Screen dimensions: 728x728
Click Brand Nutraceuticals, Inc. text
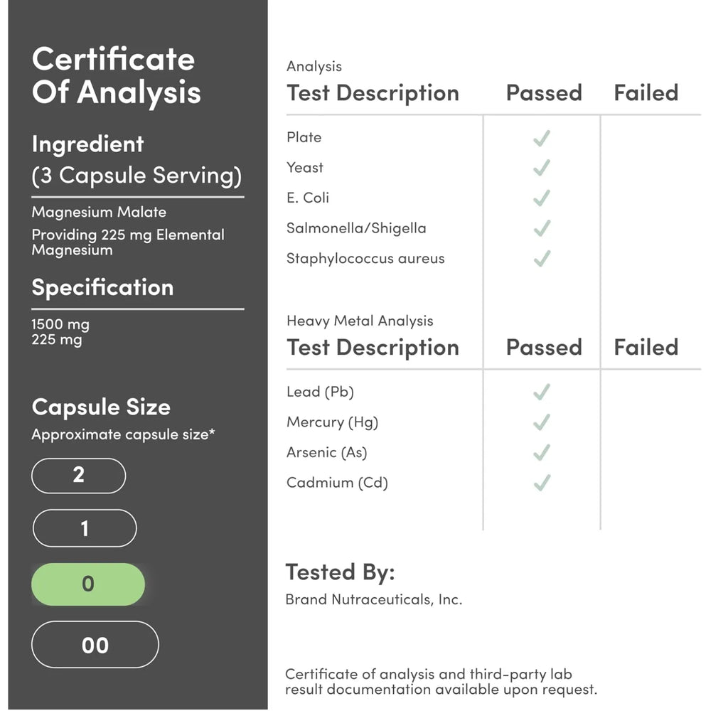coord(374,599)
